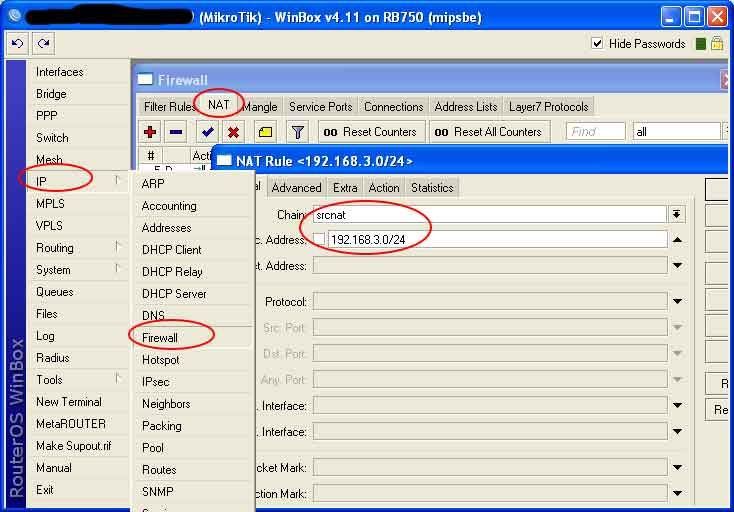The height and width of the screenshot is (512, 734).
Task: Open the Connections tab
Action: [x=394, y=107]
